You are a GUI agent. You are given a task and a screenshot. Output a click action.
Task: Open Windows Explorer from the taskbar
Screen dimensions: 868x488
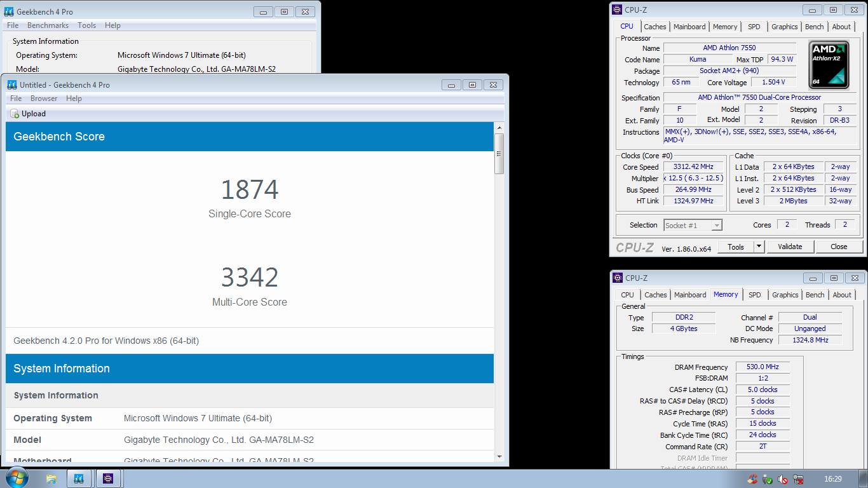[51, 478]
